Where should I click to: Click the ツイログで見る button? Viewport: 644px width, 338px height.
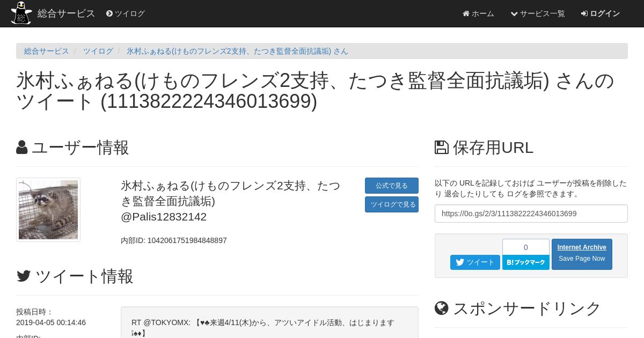(392, 204)
